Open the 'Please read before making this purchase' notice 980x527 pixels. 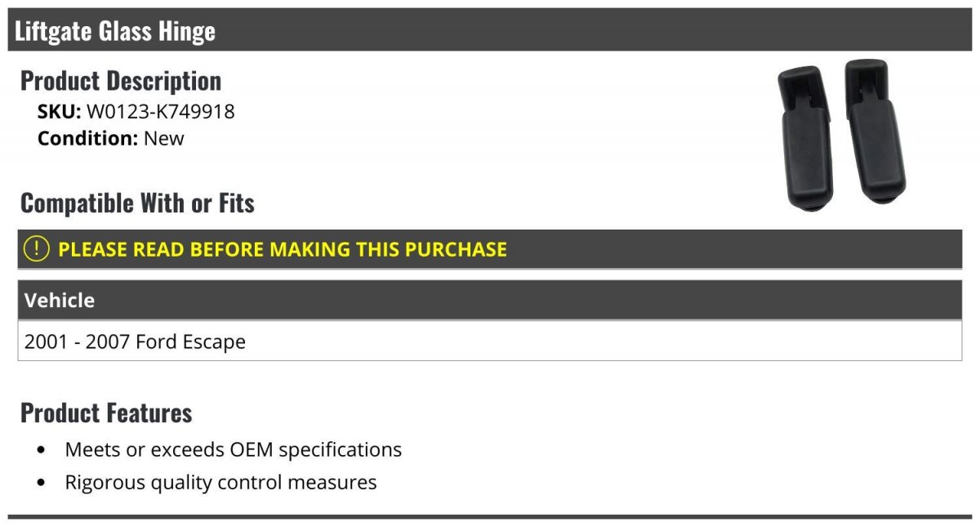[283, 249]
